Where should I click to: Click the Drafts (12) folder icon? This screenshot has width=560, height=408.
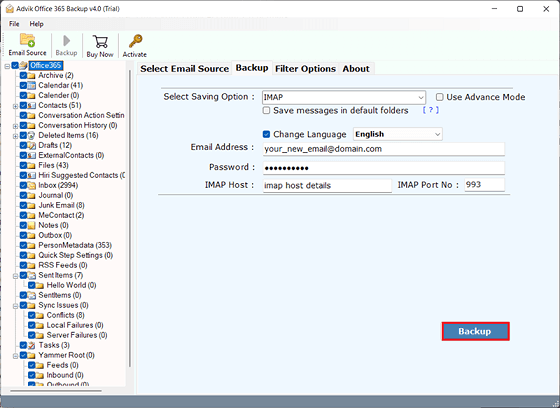[31, 145]
